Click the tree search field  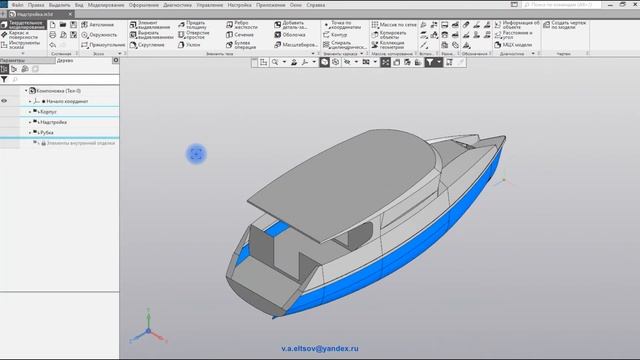pos(65,80)
